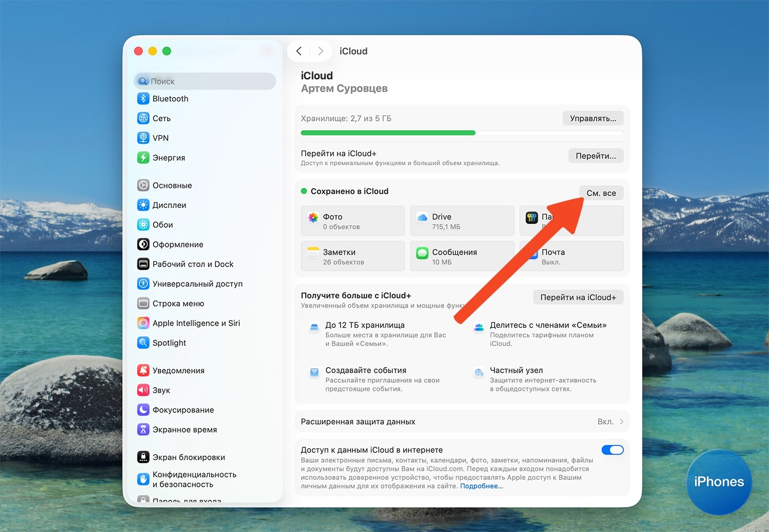This screenshot has width=769, height=532.
Task: Click the Сообщения 10 МБ text
Action: pyautogui.click(x=455, y=257)
